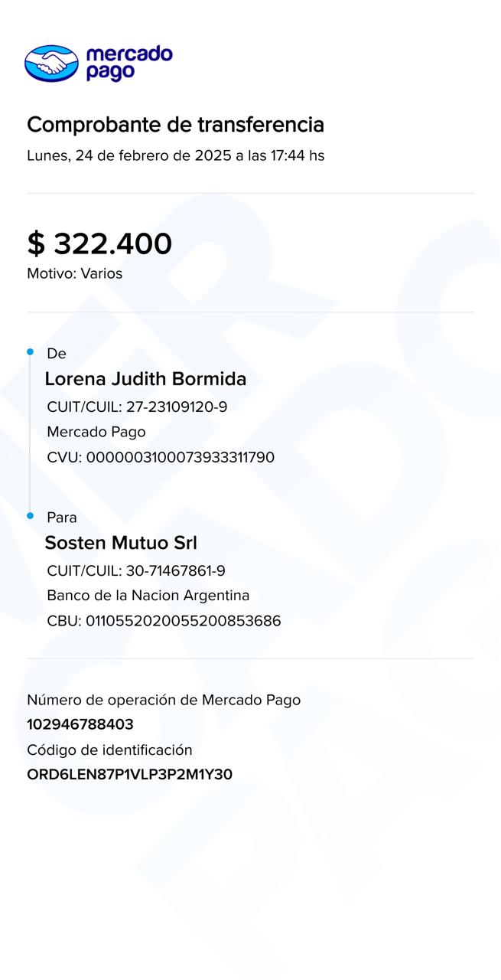Click the sender's "Mercado Pago" bank label
Screen dimensions: 501x980
pos(96,432)
